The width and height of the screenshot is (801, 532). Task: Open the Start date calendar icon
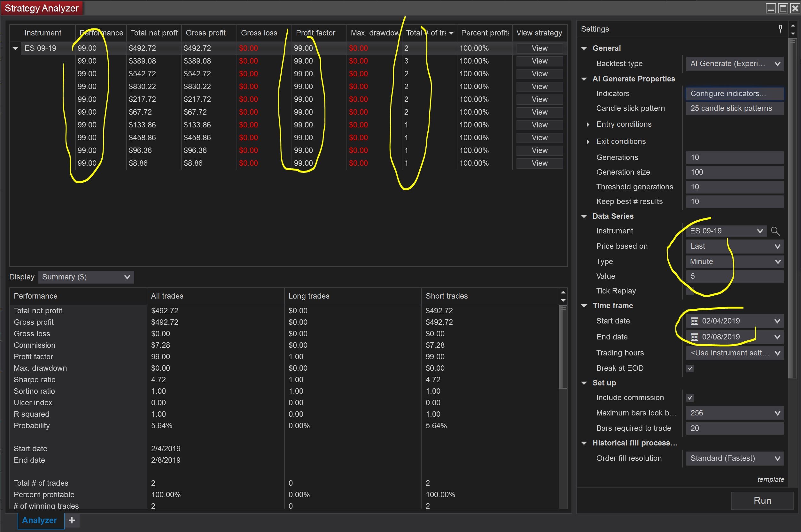[694, 321]
